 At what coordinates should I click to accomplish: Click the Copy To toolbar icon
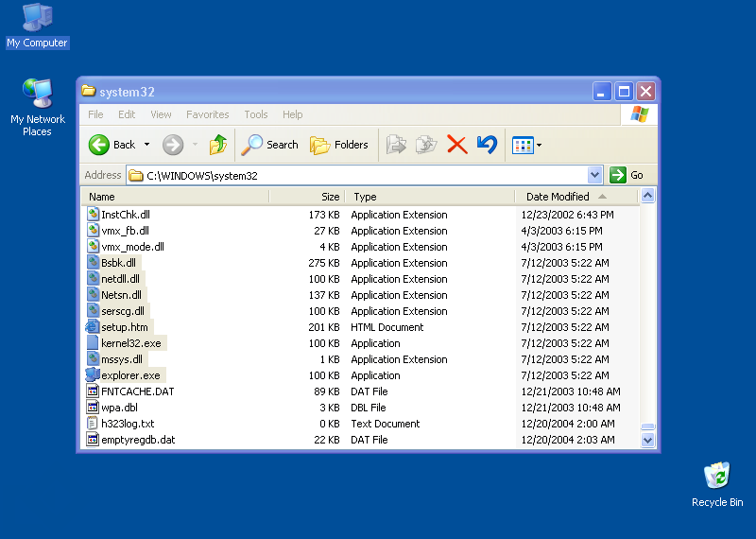(x=426, y=145)
